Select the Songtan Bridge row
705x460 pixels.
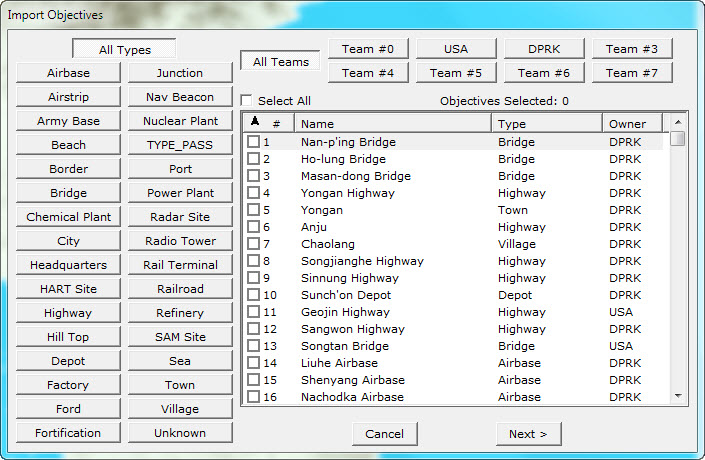click(x=344, y=346)
